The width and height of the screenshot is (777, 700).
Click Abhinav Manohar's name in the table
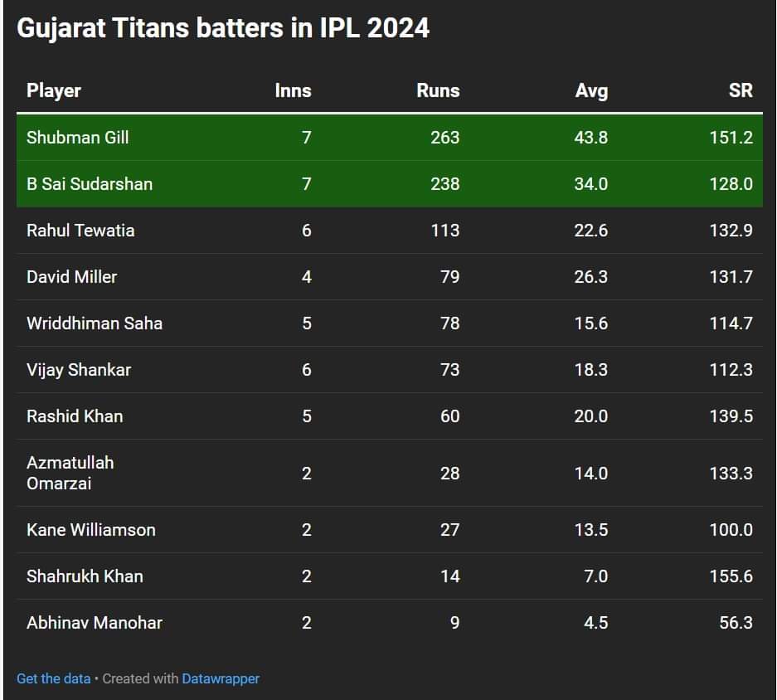(x=95, y=623)
